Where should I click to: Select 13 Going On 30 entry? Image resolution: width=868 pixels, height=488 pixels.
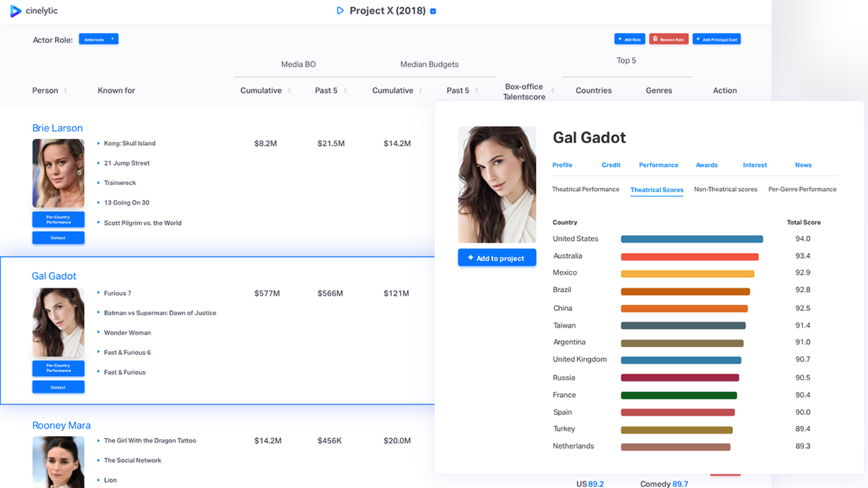coord(127,203)
